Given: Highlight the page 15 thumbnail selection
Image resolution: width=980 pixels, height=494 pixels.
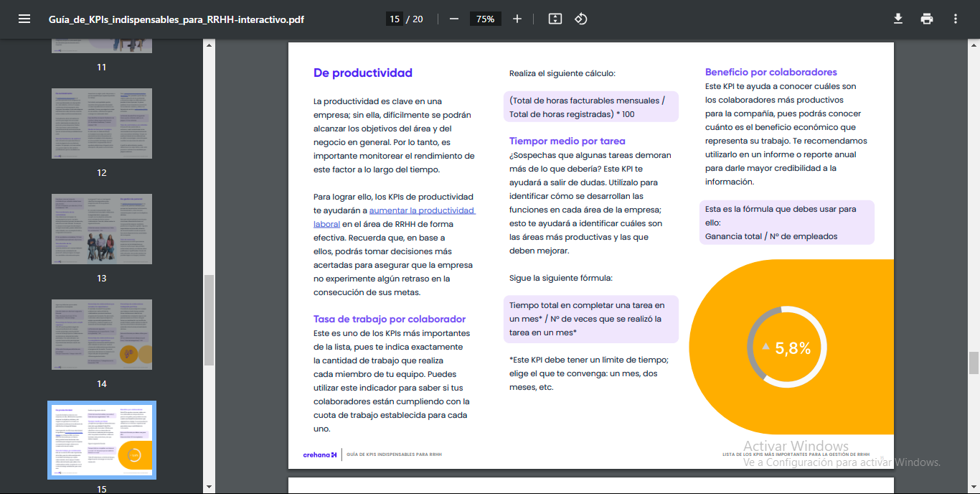Looking at the screenshot, I should pos(101,439).
